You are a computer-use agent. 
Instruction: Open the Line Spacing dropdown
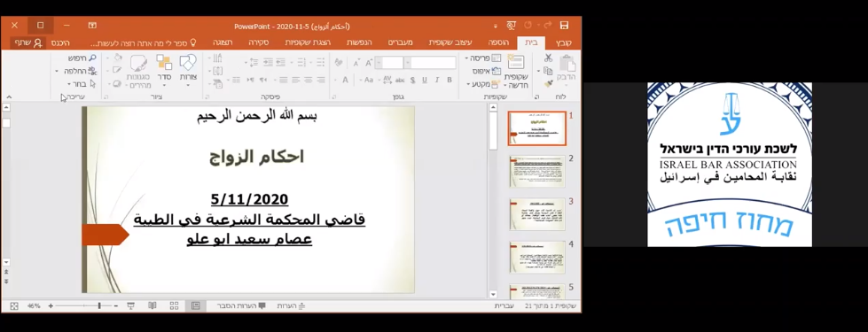(251, 63)
